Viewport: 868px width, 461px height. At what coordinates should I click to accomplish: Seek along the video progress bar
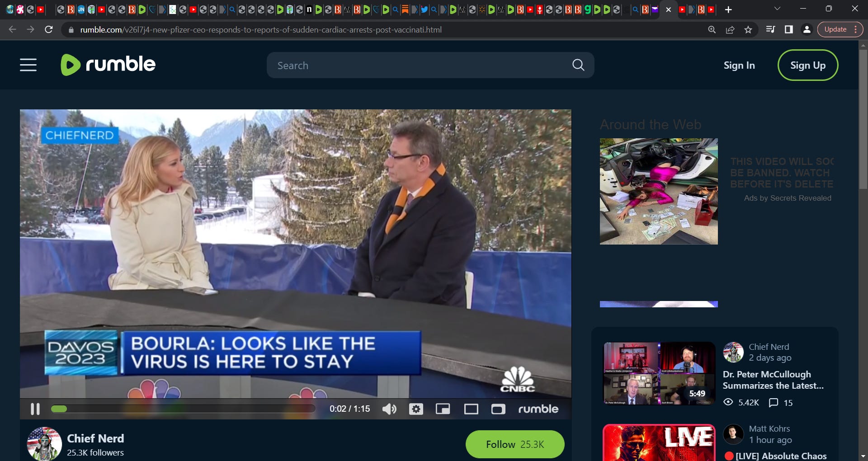(x=183, y=409)
